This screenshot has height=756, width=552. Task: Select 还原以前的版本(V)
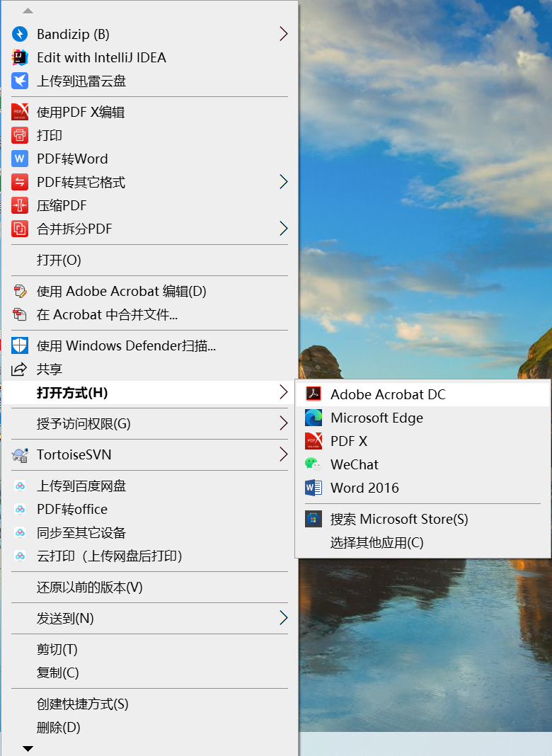pos(149,587)
